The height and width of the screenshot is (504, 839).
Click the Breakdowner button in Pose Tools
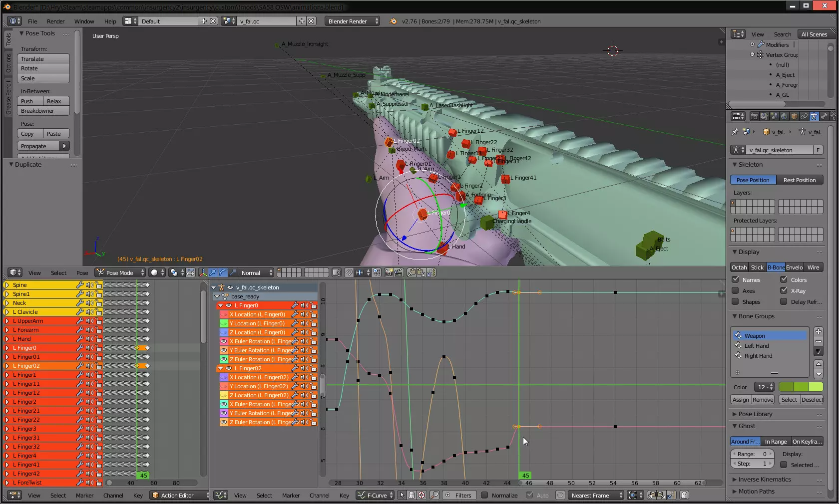43,111
